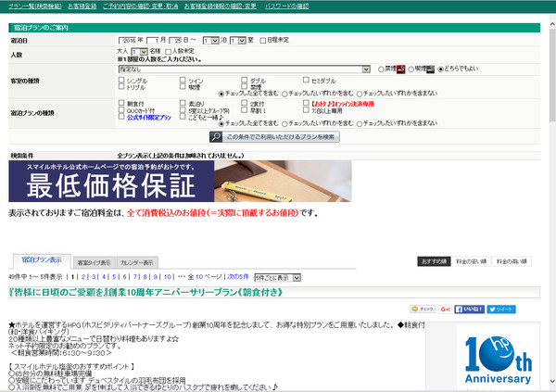556x392 pixels.
Task: Check the 早割 plan checkbox
Action: pyautogui.click(x=245, y=110)
